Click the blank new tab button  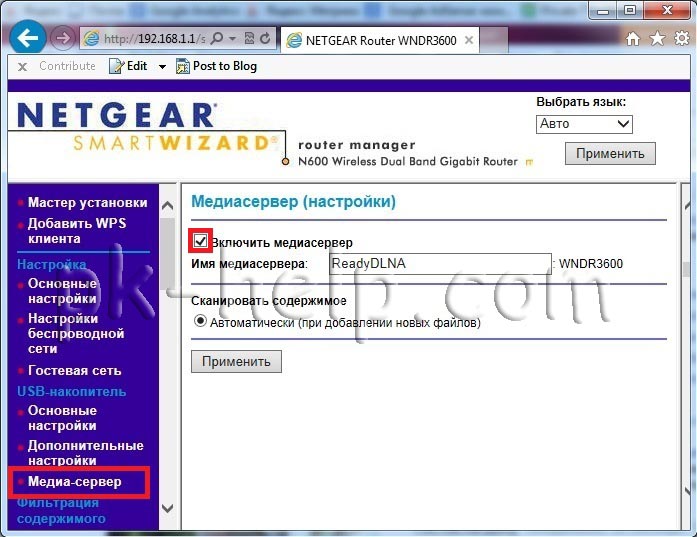point(493,39)
